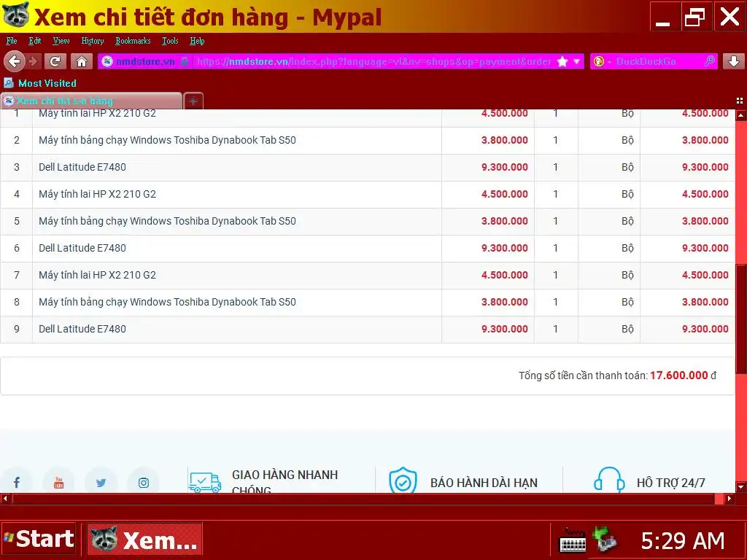Open the File menu
The image size is (747, 560).
(x=12, y=41)
